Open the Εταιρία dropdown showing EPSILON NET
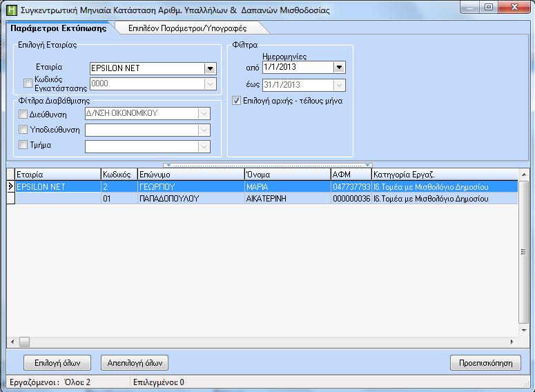 coord(210,68)
